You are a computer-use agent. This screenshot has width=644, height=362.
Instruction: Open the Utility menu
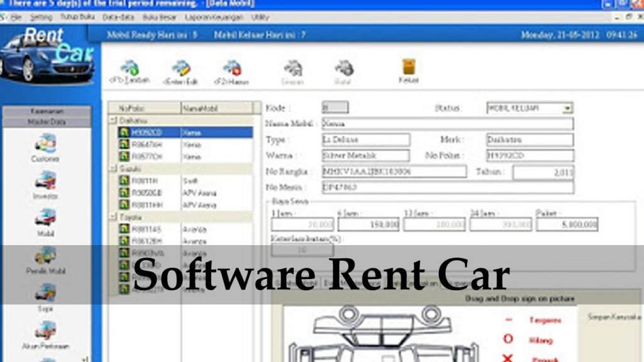[x=260, y=17]
